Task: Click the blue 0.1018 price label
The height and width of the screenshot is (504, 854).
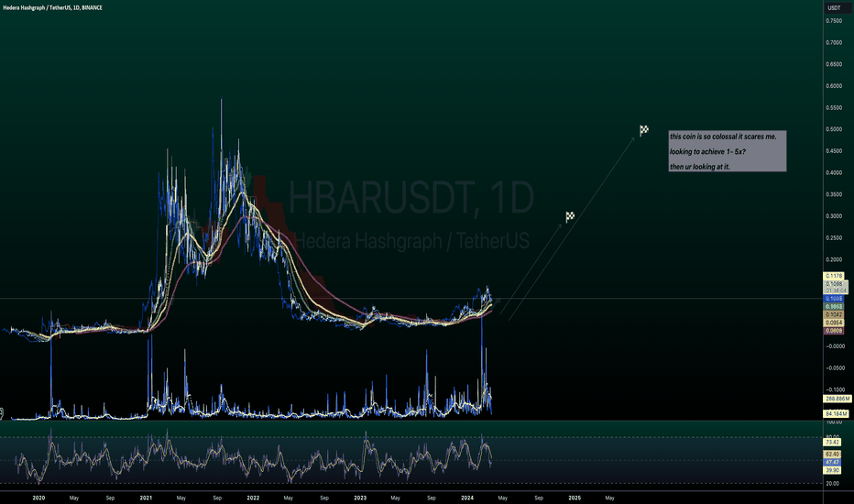Action: [834, 299]
